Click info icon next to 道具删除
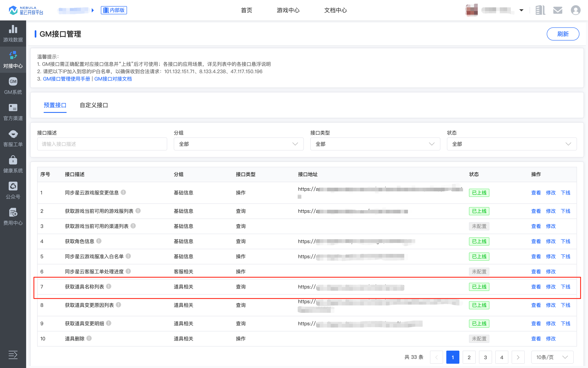 coord(89,338)
